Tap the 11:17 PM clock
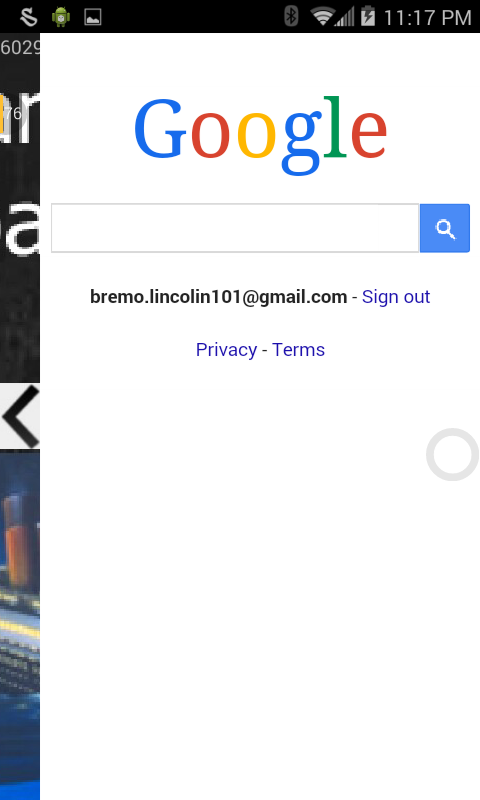The height and width of the screenshot is (800, 480). (x=427, y=18)
